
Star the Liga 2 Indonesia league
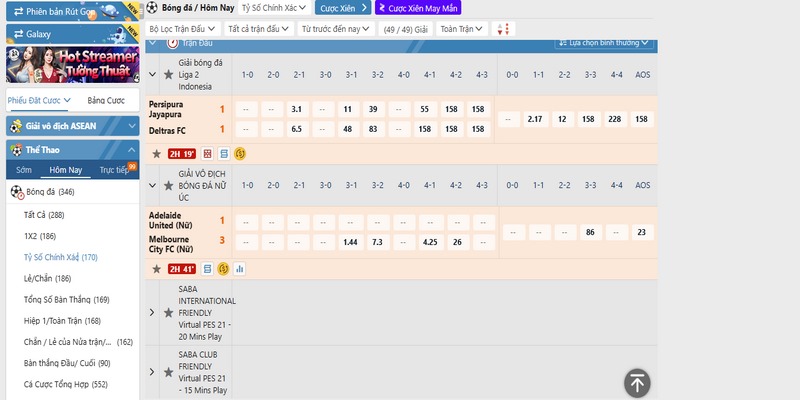168,74
